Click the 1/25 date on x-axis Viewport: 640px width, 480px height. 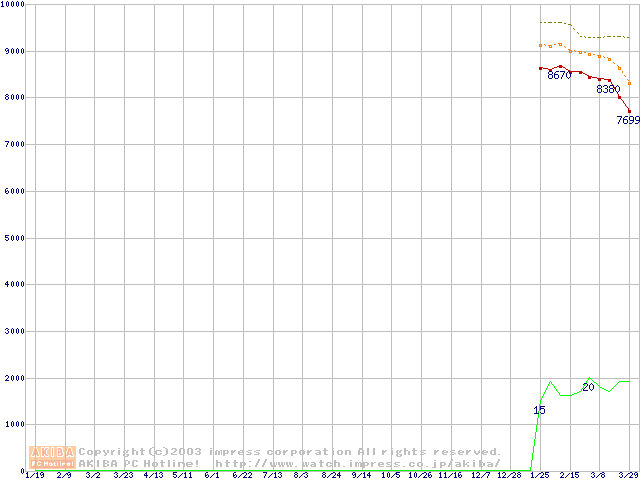[x=540, y=476]
